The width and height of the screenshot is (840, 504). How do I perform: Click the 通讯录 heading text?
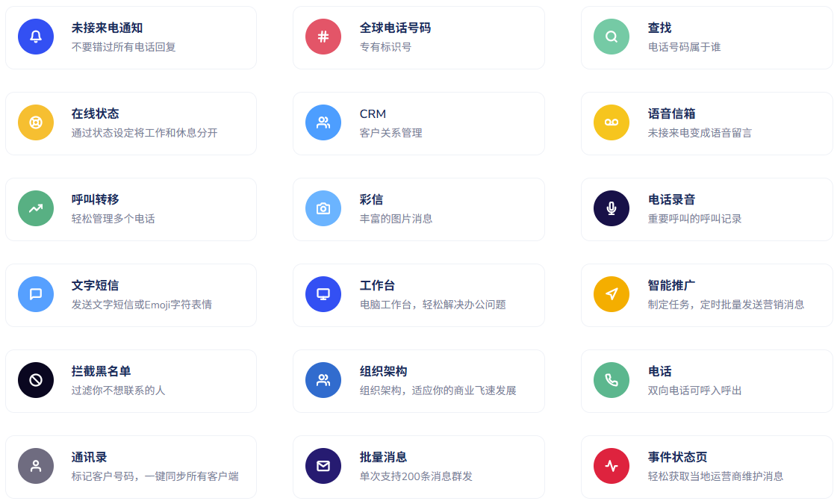tap(89, 458)
